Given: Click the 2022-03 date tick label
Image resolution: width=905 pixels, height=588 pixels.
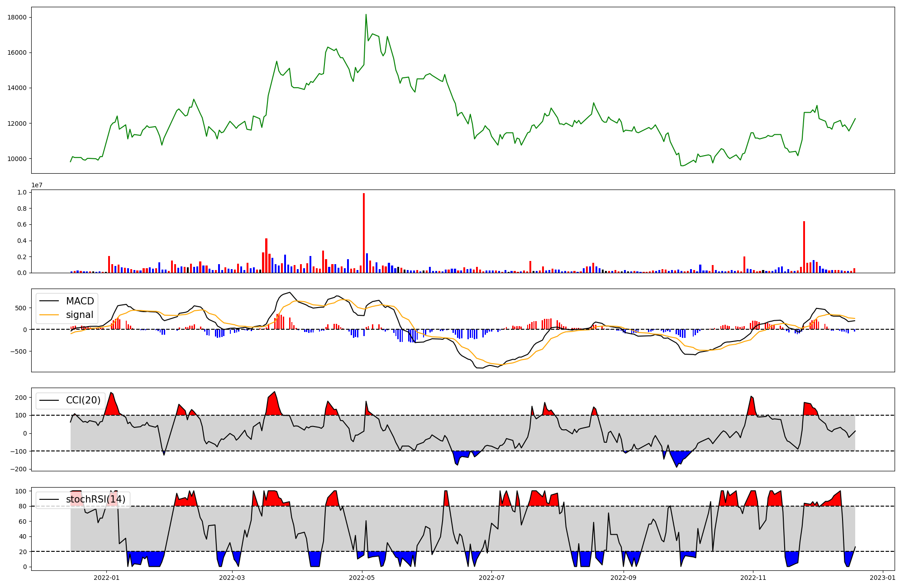Looking at the screenshot, I should 232,578.
